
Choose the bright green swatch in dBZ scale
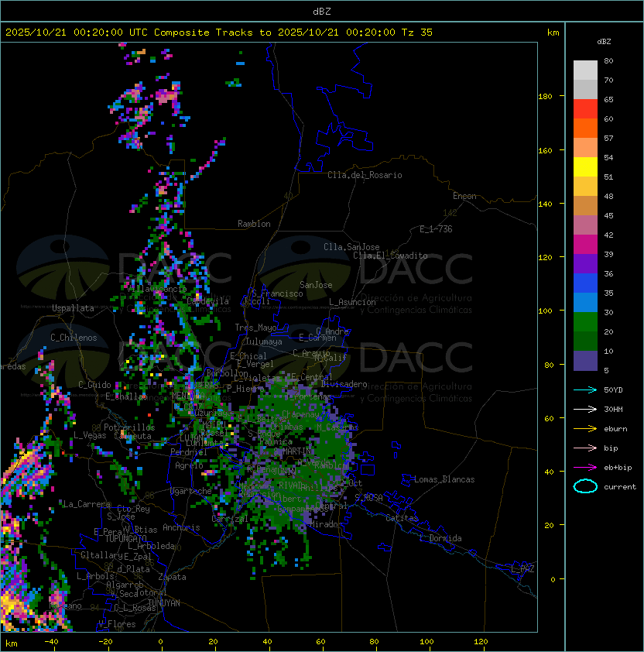click(585, 322)
